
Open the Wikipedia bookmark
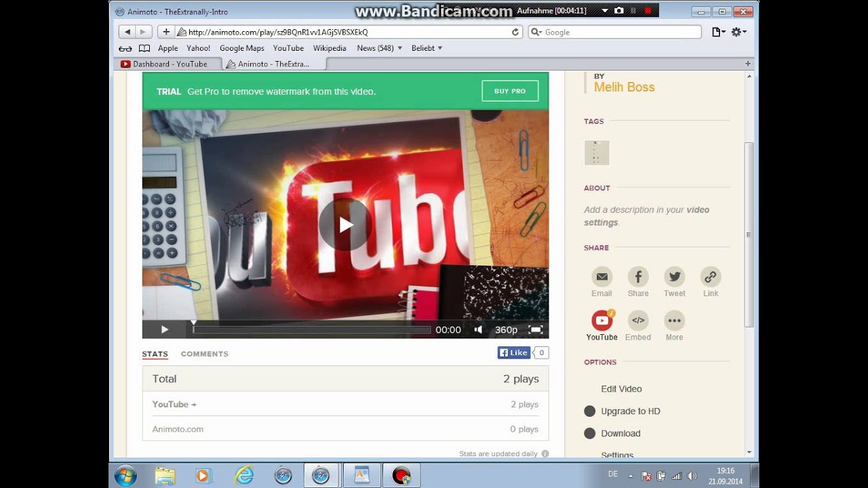(x=330, y=48)
